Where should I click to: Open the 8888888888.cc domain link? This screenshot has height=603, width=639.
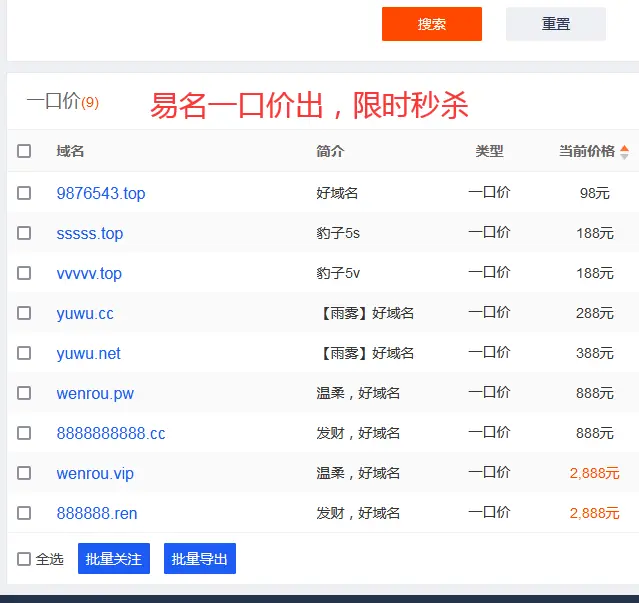pos(111,433)
